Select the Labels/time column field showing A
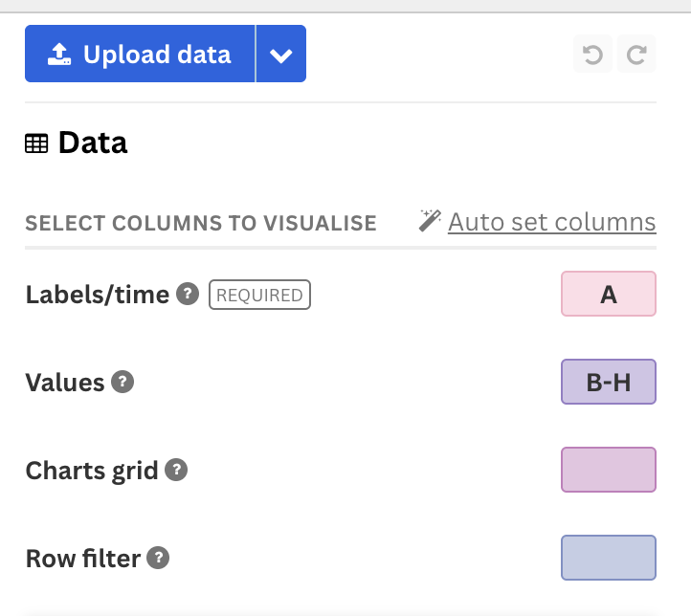691x616 pixels. 608,294
